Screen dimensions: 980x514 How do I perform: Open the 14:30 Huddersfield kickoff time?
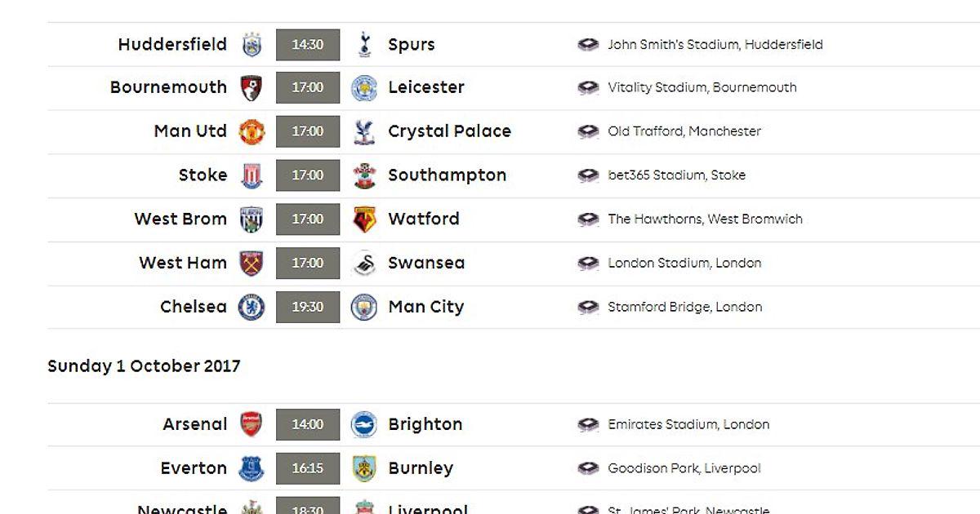coord(308,44)
